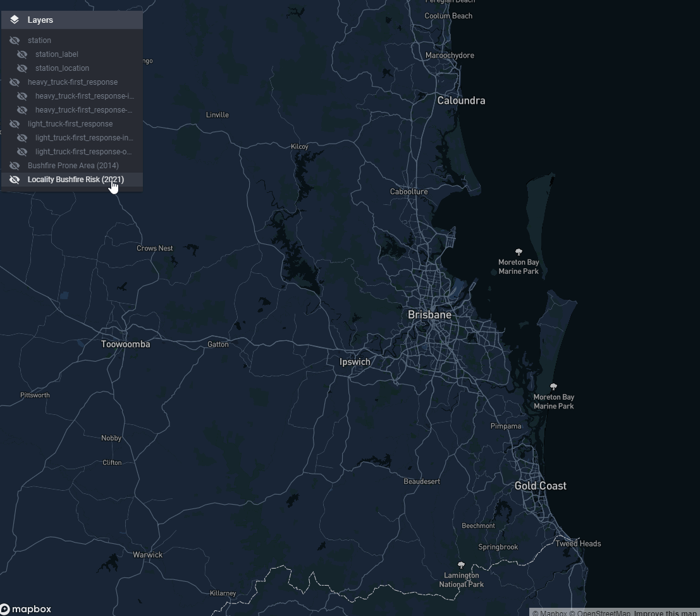
Task: Click the lower Moreton Bay Marine Park tree marker
Action: click(x=553, y=387)
